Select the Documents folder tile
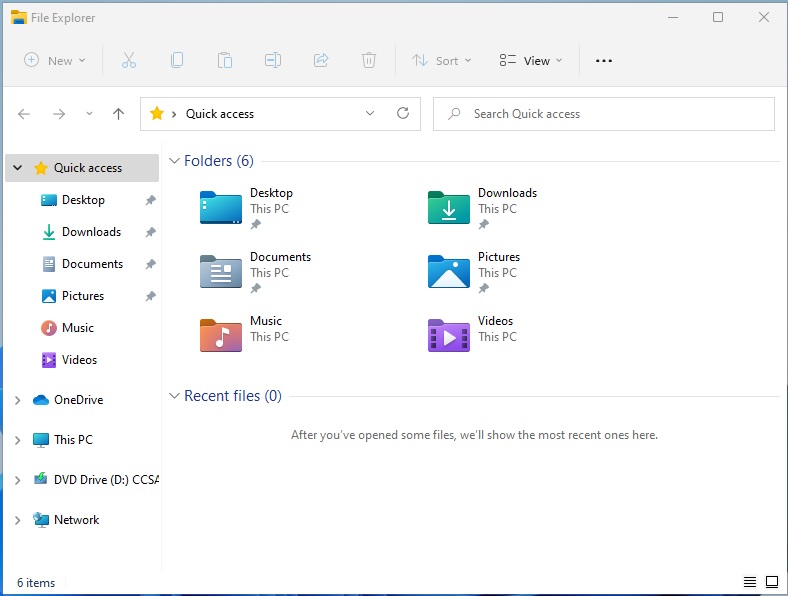Viewport: 788px width, 596px height. tap(255, 272)
